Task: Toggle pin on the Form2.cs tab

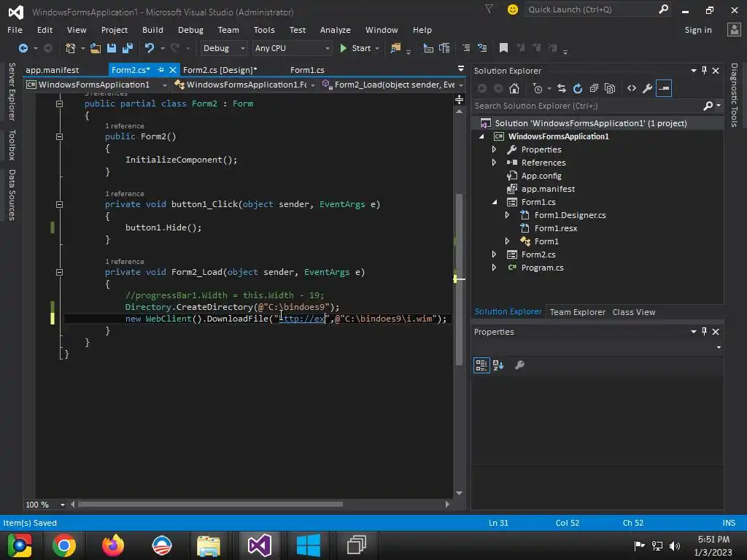Action: pyautogui.click(x=160, y=69)
